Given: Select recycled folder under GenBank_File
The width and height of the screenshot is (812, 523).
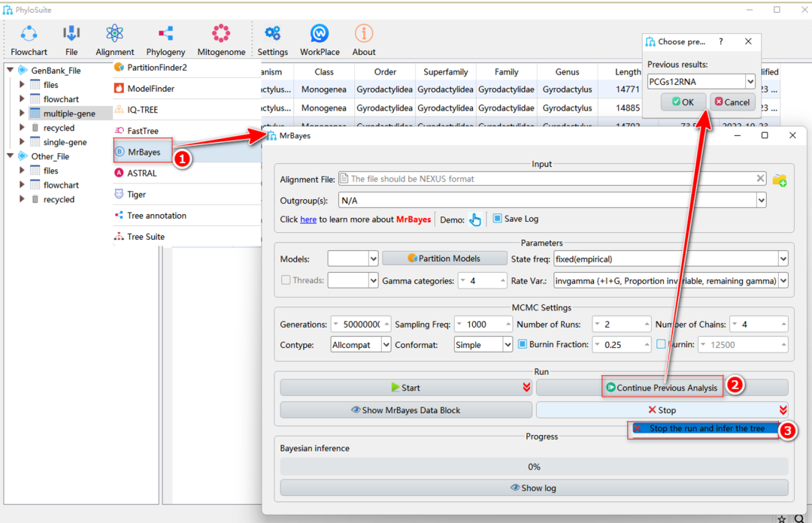Looking at the screenshot, I should click(59, 128).
